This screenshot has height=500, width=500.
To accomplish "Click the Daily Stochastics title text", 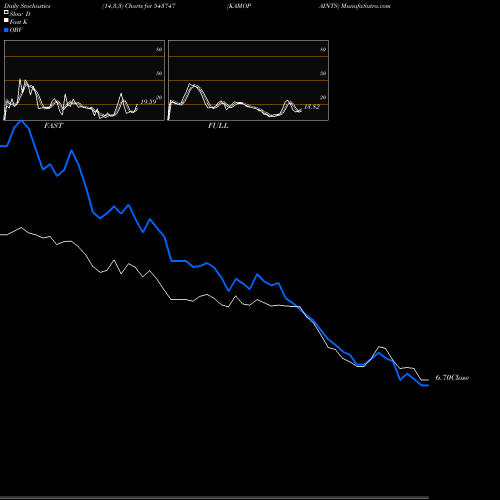I will coord(27,6).
